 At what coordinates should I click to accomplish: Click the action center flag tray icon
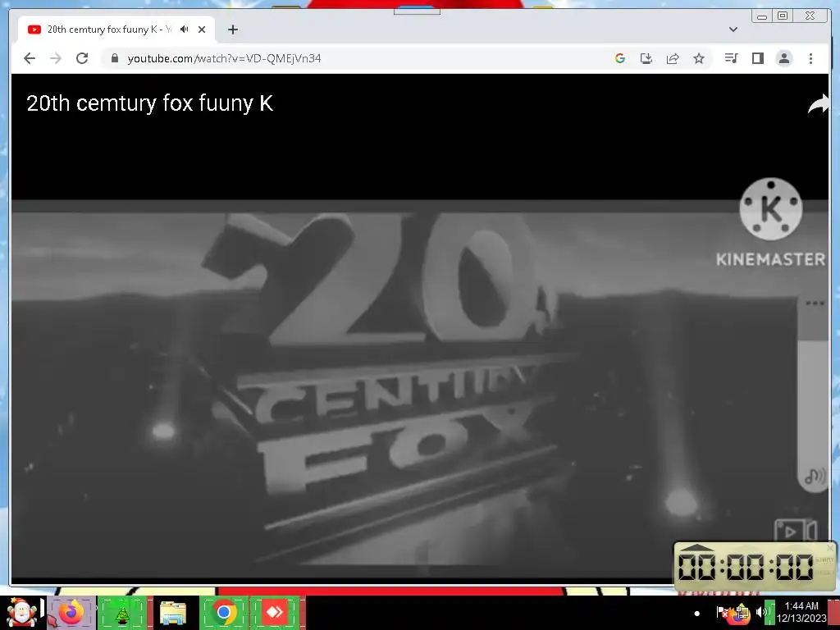722,612
